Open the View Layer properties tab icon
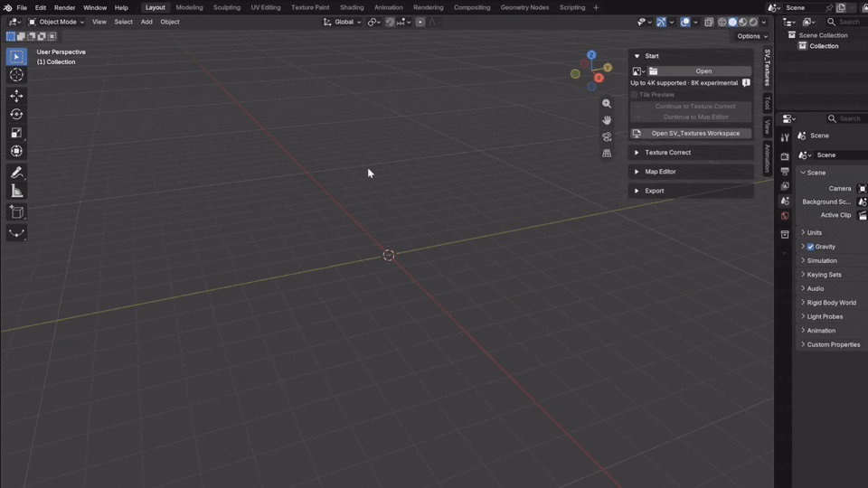Image resolution: width=868 pixels, height=488 pixels. tap(785, 186)
